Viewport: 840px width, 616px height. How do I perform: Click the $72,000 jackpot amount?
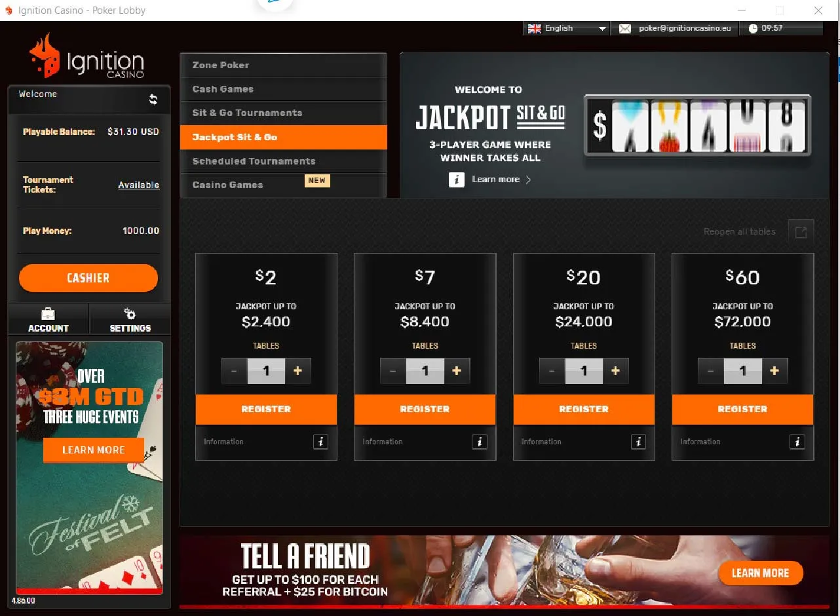point(742,322)
